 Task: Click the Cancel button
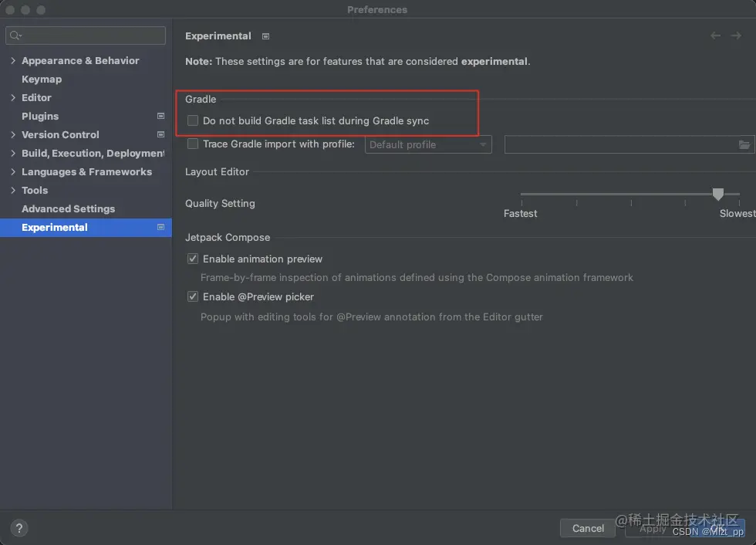click(588, 528)
